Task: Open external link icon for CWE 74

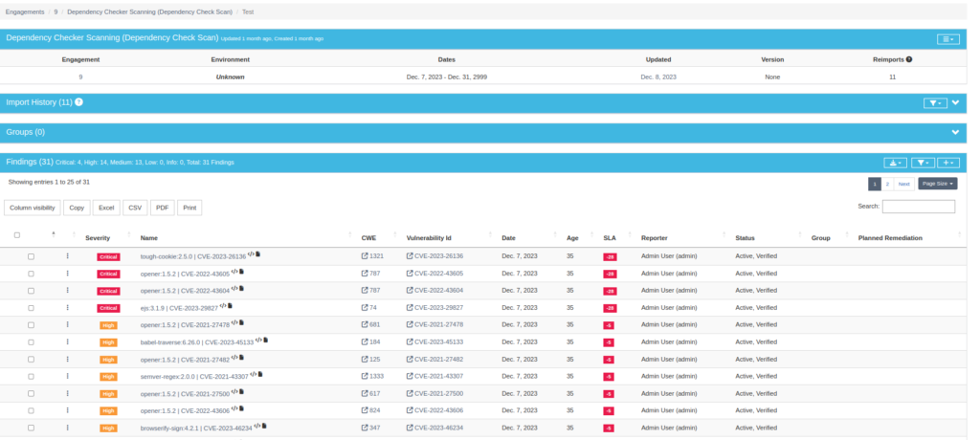Action: coord(365,307)
